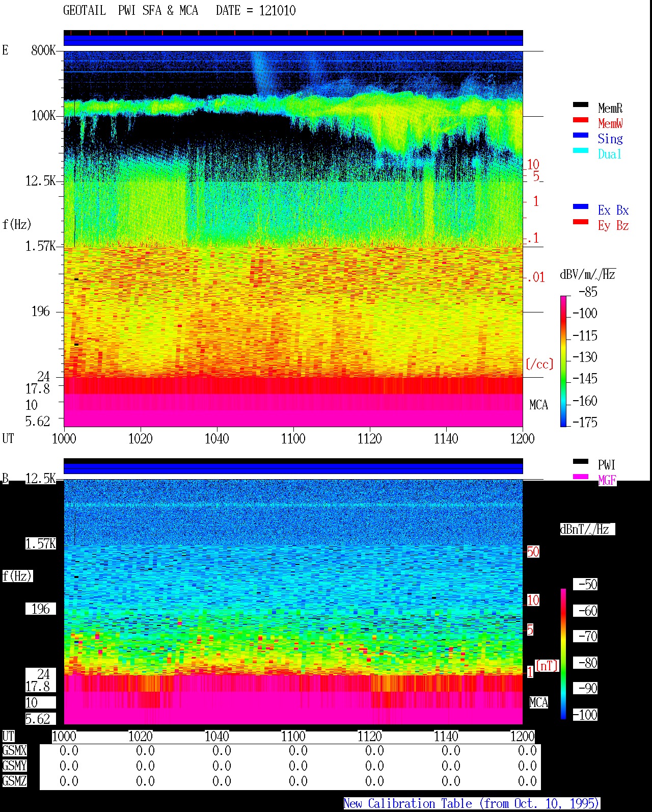This screenshot has width=652, height=812.
Task: Click the blue mode status bar above B panel
Action: point(293,468)
